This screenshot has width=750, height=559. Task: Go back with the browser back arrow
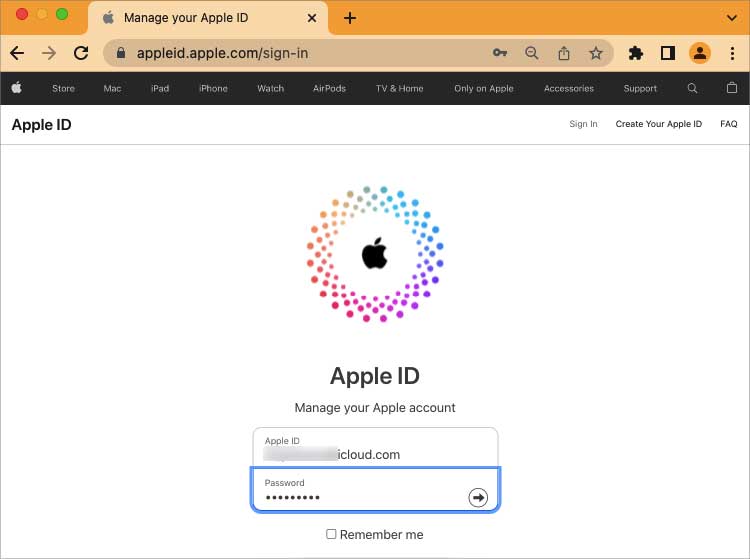[x=17, y=53]
